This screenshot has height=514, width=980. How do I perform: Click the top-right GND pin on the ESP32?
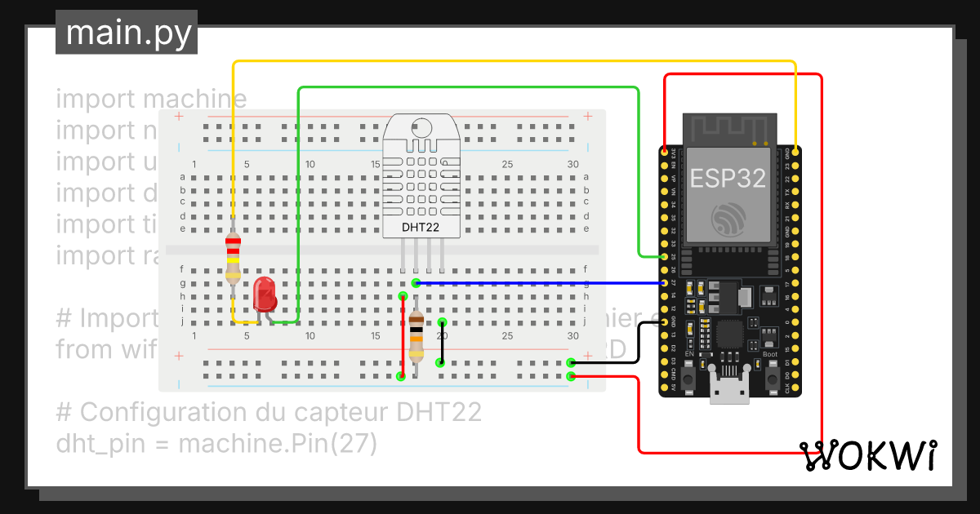(795, 153)
